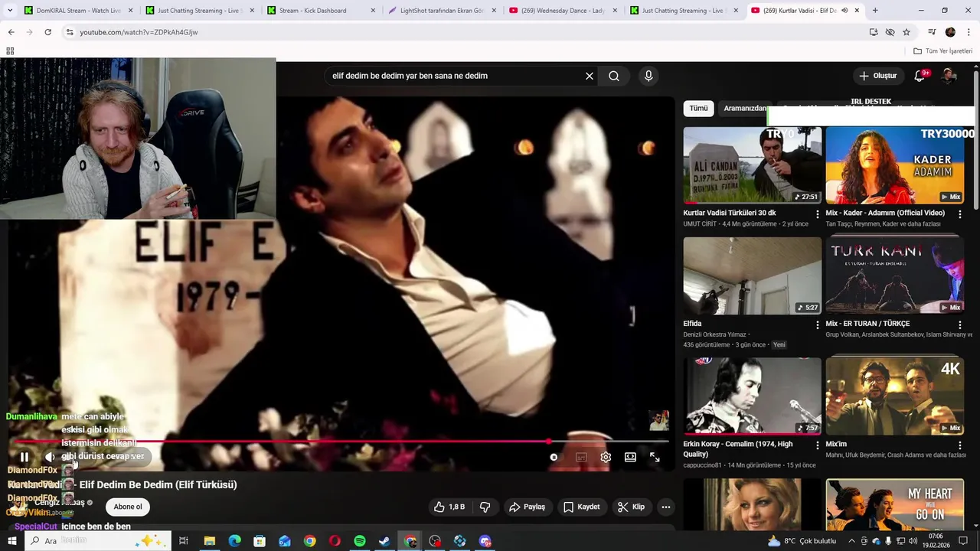
Task: Click the Paylaş share button
Action: [x=528, y=507]
